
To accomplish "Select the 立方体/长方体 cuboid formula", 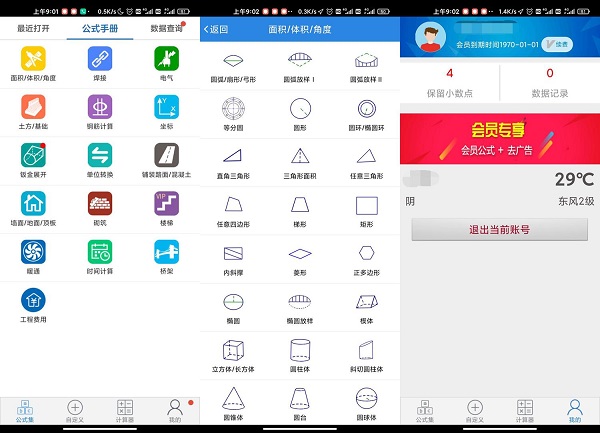I will tap(233, 356).
